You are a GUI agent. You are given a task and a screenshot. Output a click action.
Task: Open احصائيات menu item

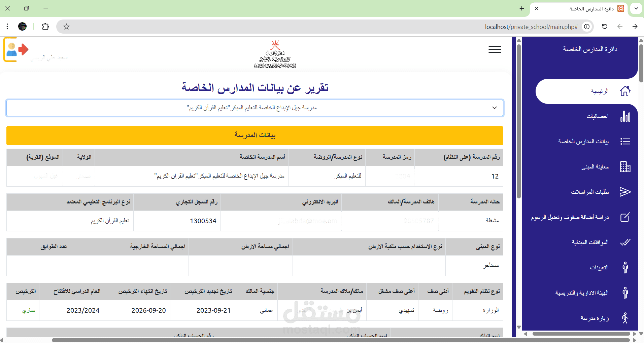(x=598, y=116)
